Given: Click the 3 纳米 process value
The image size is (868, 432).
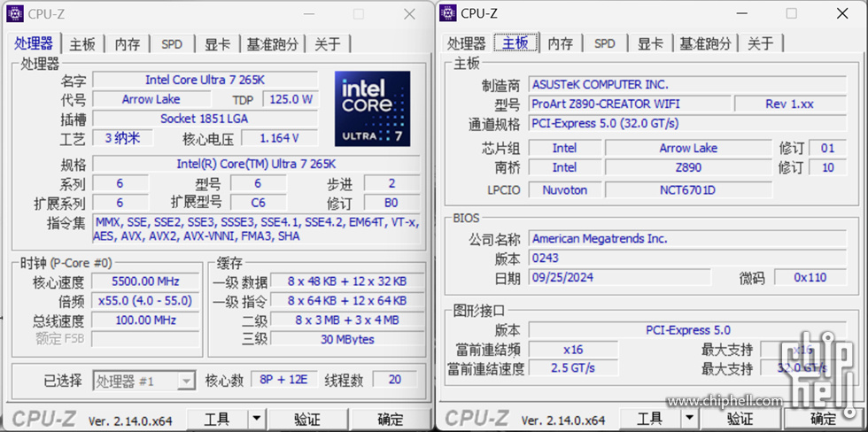Looking at the screenshot, I should (122, 138).
